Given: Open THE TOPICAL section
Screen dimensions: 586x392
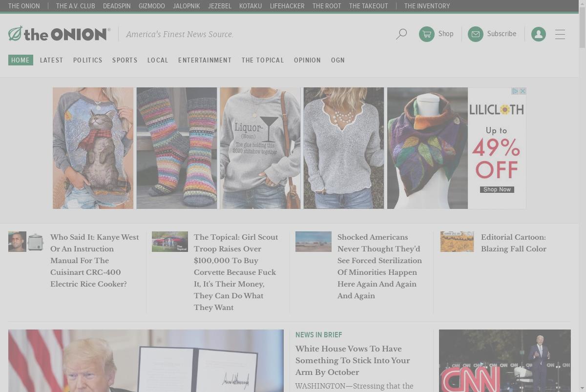Looking at the screenshot, I should click(263, 60).
